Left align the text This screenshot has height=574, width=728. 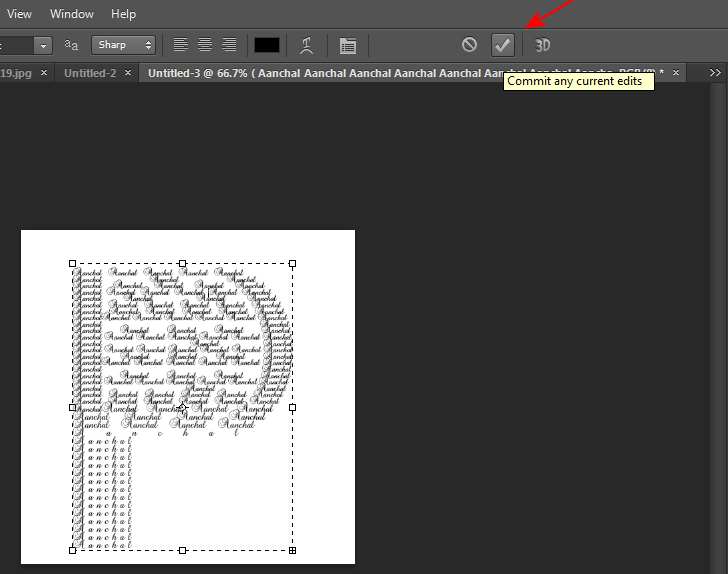pyautogui.click(x=181, y=45)
